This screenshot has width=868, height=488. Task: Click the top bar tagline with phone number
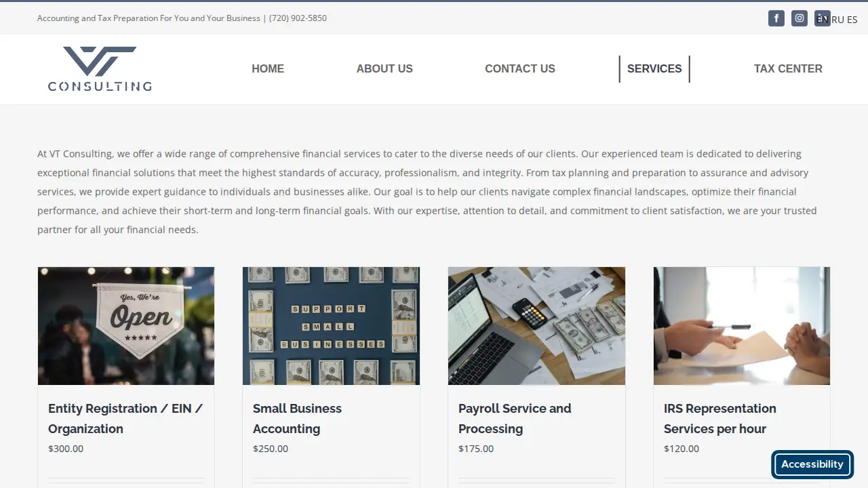[x=182, y=18]
